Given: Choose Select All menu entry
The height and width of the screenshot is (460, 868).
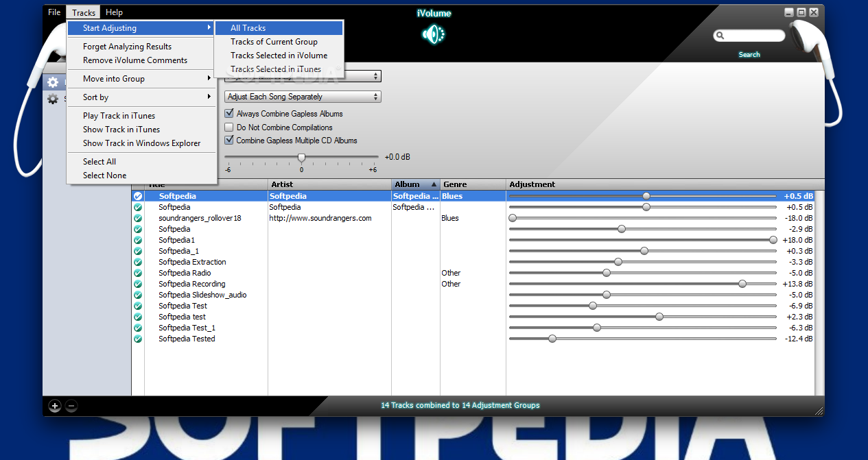Looking at the screenshot, I should pos(142,162).
